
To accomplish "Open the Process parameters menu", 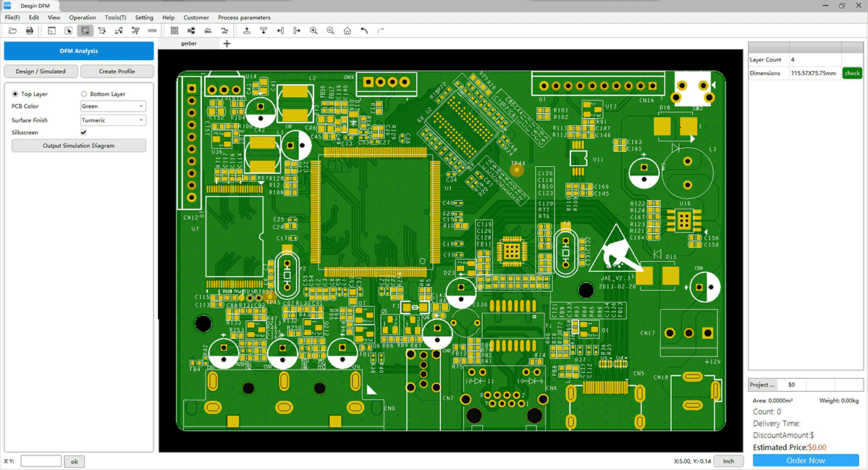I will pyautogui.click(x=244, y=17).
